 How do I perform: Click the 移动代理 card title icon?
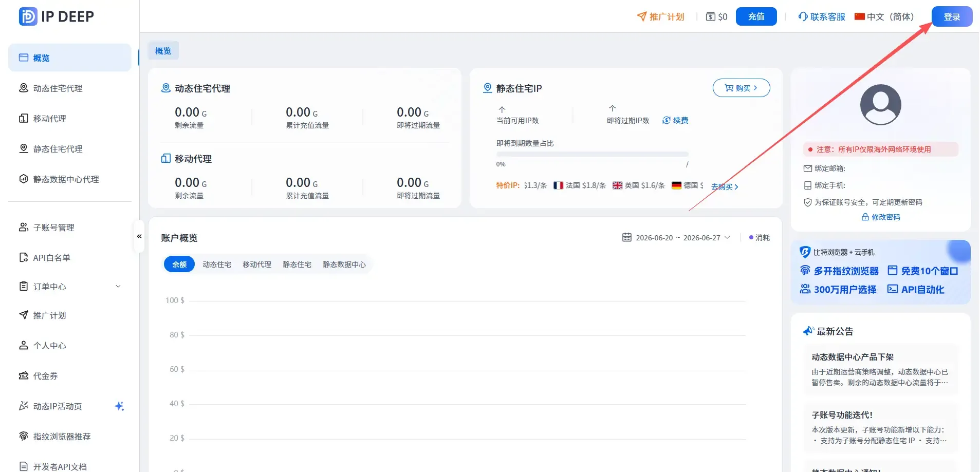point(166,158)
